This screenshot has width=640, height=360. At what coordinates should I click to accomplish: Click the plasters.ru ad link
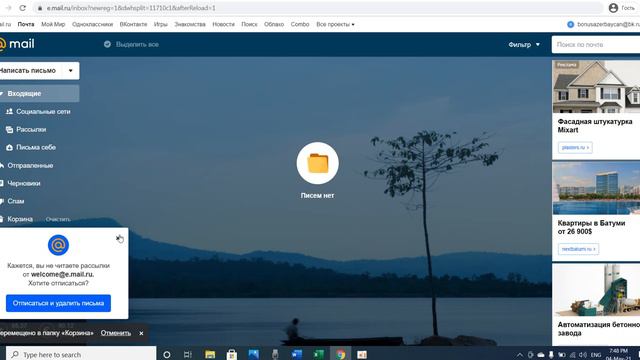click(x=575, y=147)
